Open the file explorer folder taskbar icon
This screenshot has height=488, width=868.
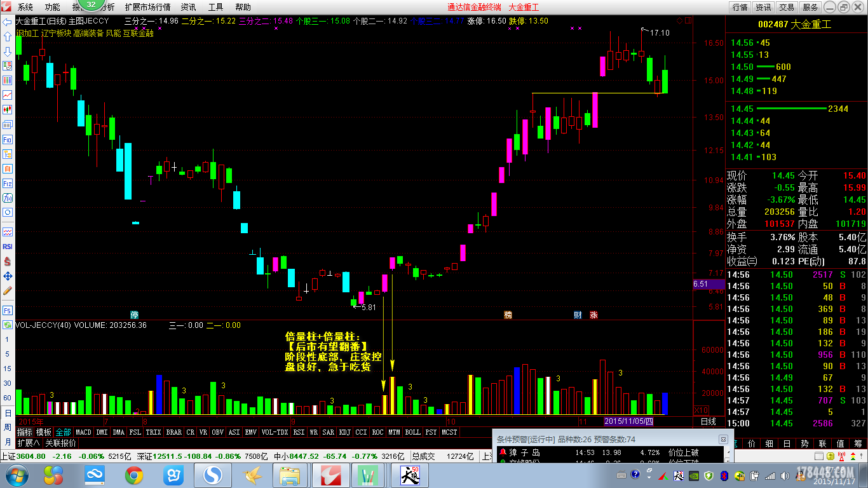pos(290,475)
